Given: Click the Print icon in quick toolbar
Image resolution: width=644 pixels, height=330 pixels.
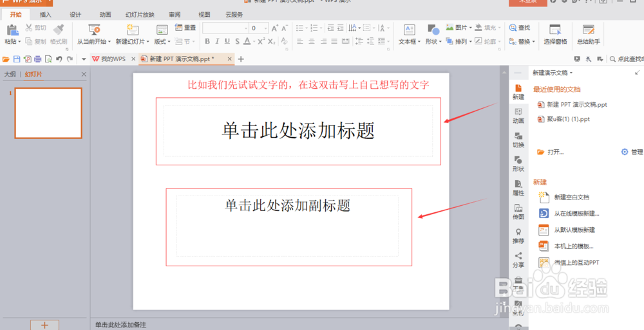Looking at the screenshot, I should [38, 59].
